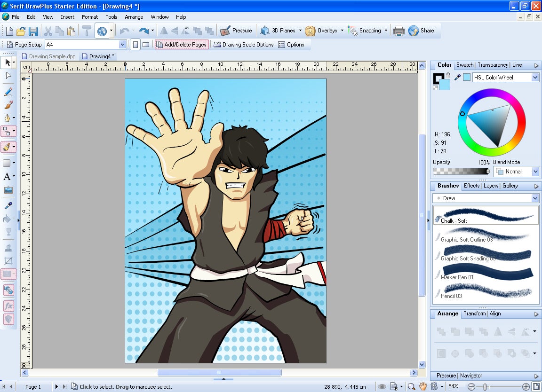Toggle portrait page orientation button
The height and width of the screenshot is (392, 542).
click(x=135, y=45)
